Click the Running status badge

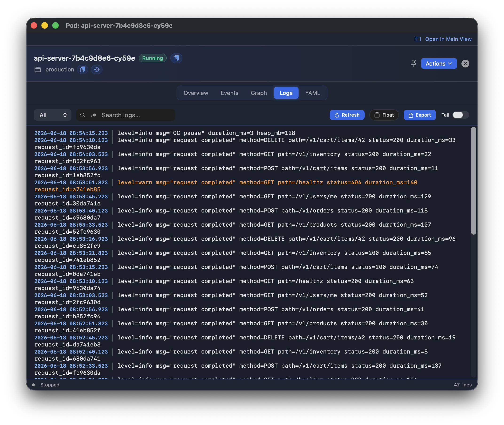[153, 58]
